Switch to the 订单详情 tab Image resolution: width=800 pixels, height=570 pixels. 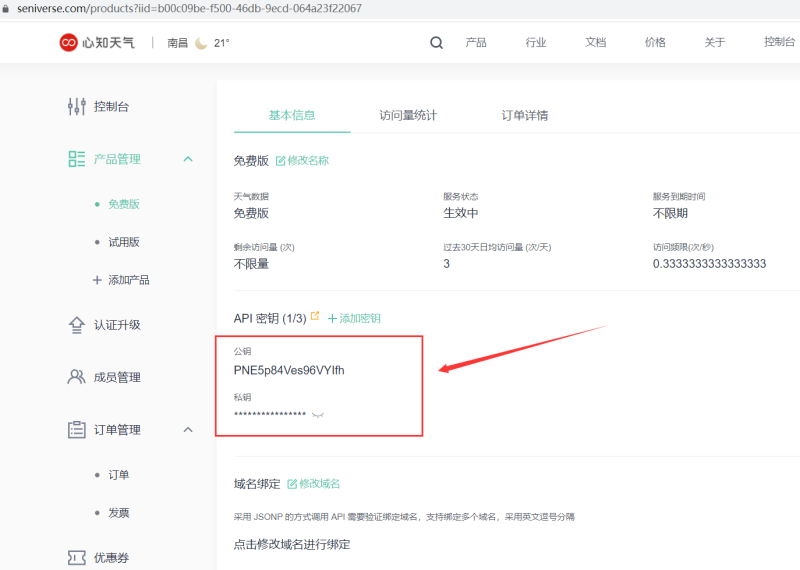(x=524, y=115)
